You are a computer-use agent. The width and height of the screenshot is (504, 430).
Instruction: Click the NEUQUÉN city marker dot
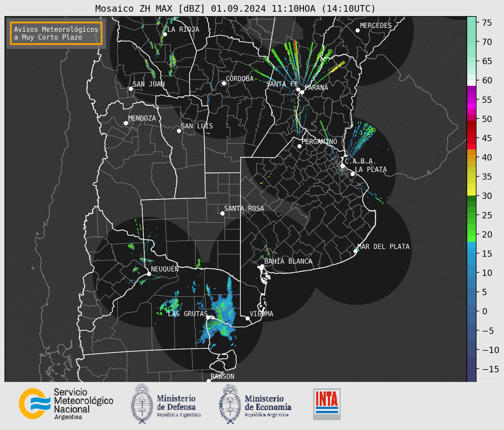pos(149,274)
